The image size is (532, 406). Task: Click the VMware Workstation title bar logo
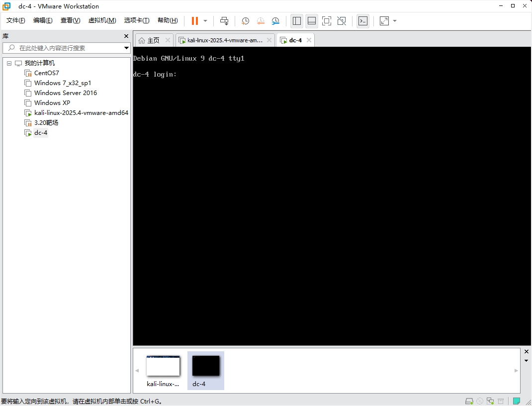tap(6, 6)
